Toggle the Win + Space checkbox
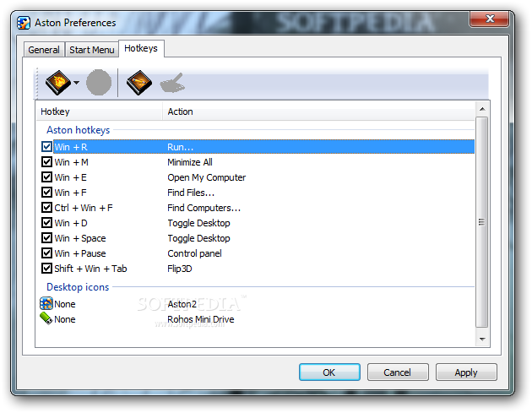The image size is (532, 413). tap(46, 238)
